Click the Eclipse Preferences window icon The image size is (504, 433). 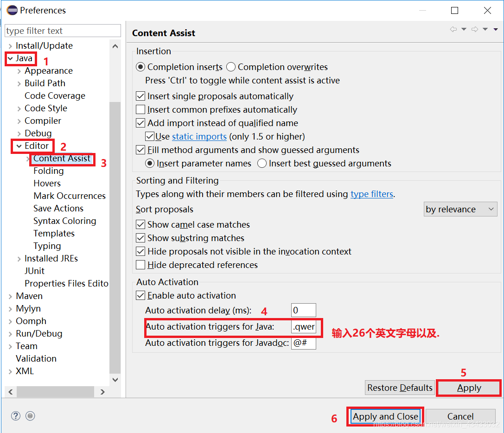click(x=12, y=10)
